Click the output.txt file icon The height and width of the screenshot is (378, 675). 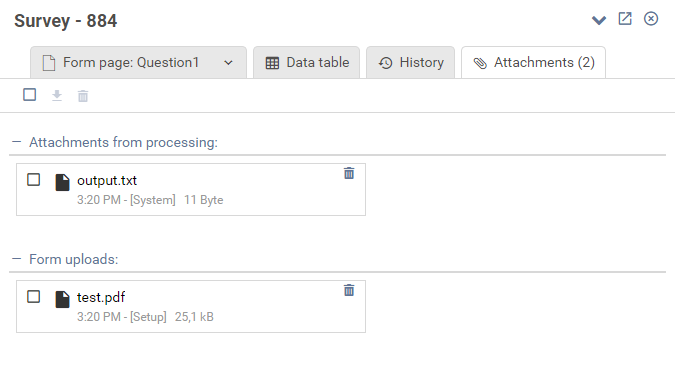click(62, 182)
